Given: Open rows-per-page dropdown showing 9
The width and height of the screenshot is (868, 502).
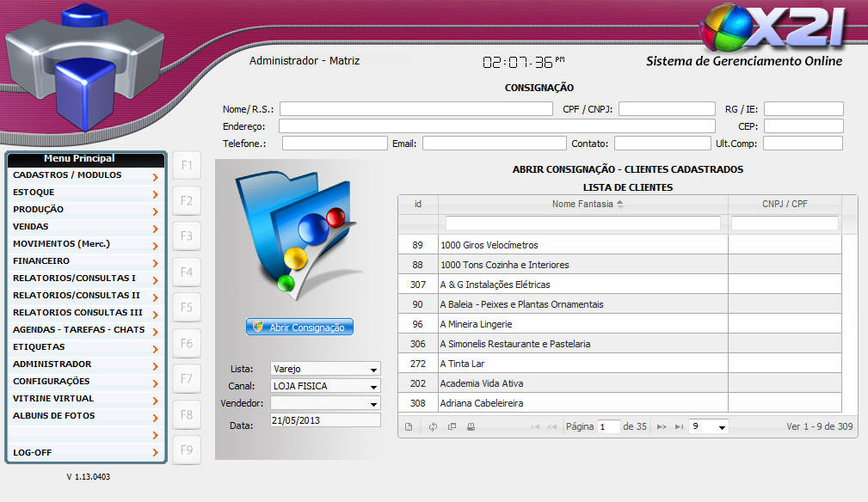Looking at the screenshot, I should 709,426.
